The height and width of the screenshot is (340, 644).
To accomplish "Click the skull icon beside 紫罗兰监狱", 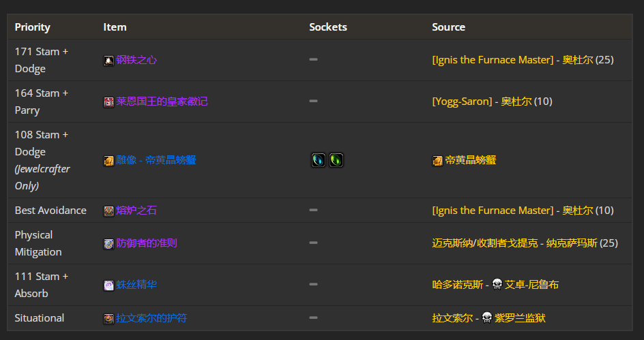I will point(486,318).
